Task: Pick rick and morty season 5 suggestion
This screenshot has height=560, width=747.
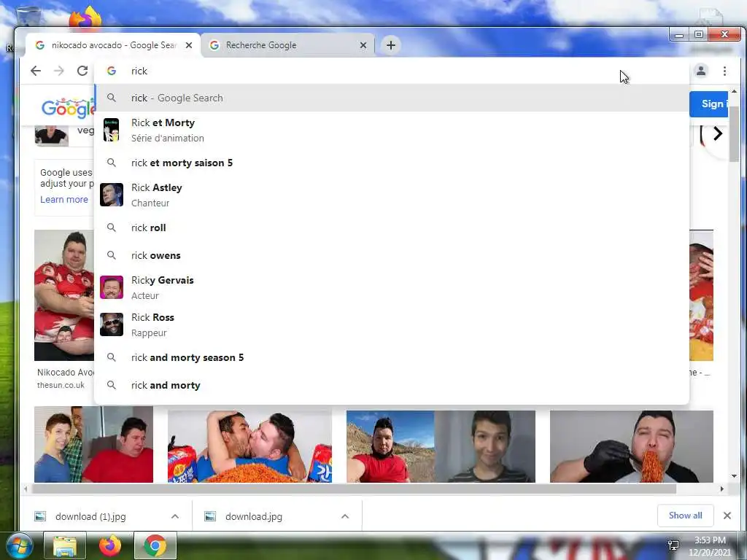Action: [392, 357]
